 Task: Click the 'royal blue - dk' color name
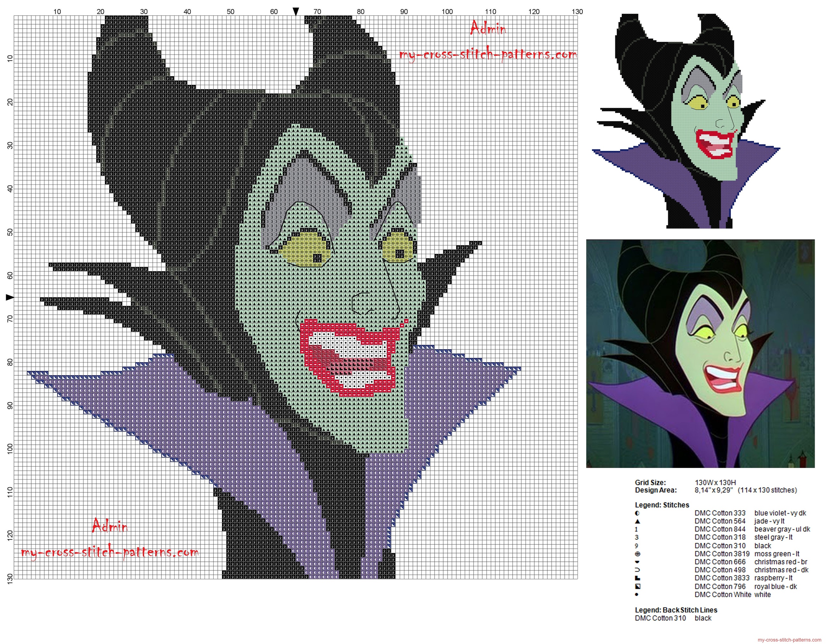[x=776, y=587]
